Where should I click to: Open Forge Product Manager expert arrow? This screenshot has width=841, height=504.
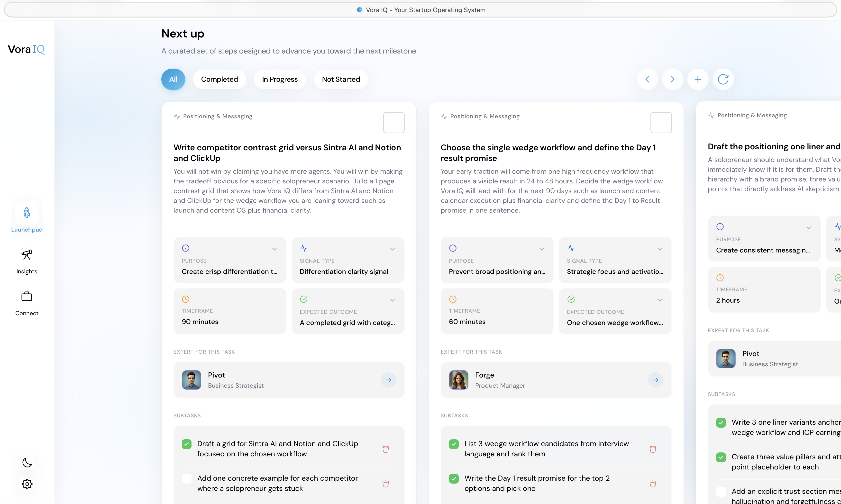click(656, 380)
